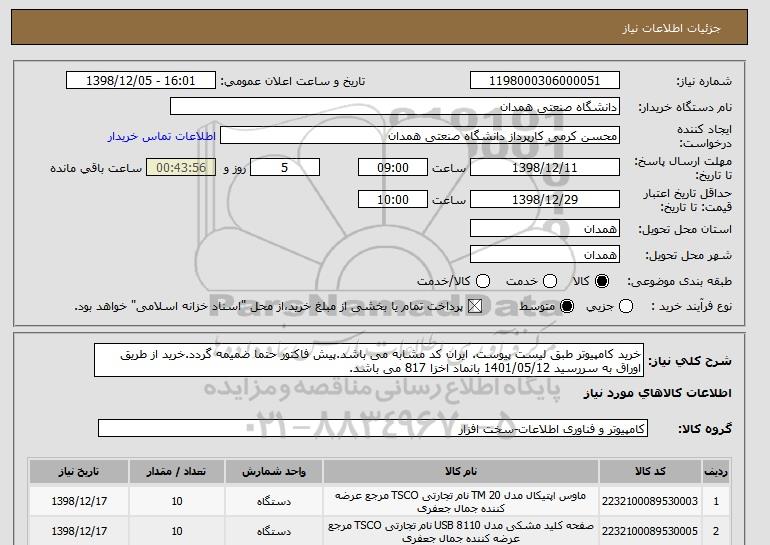Click the remaining time countdown 00:43:56
Viewport: 770px width, 545px height.
click(181, 167)
